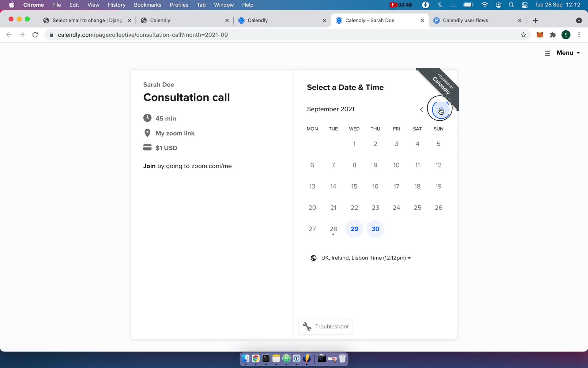Screen dimensions: 588x368
Task: Switch to Calendly user flows tab
Action: click(465, 20)
